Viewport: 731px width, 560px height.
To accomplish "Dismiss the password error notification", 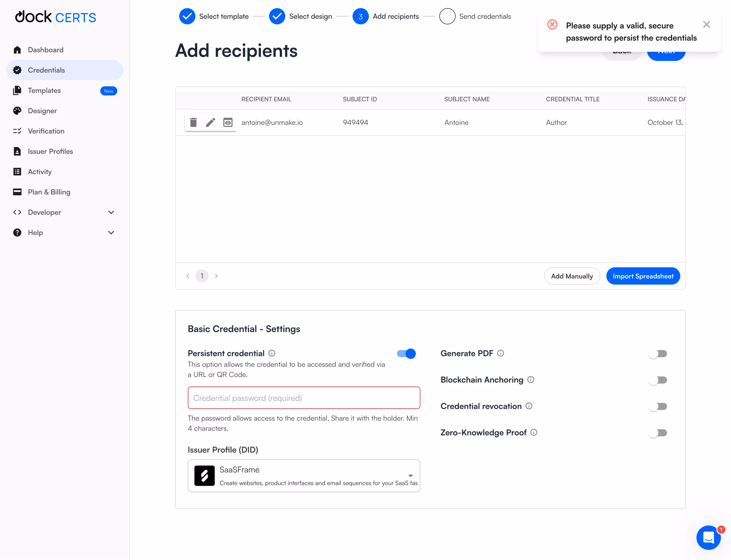I will point(706,25).
